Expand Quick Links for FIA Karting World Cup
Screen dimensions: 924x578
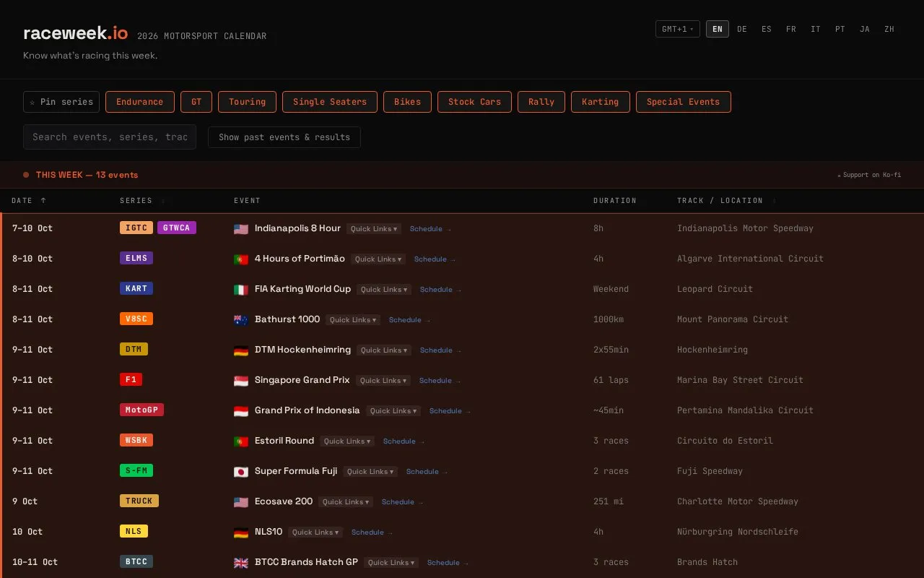click(x=384, y=290)
